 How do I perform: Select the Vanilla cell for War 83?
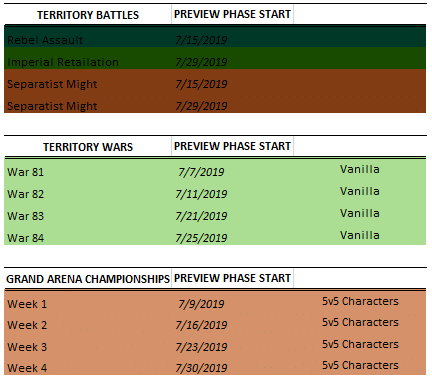pyautogui.click(x=360, y=213)
